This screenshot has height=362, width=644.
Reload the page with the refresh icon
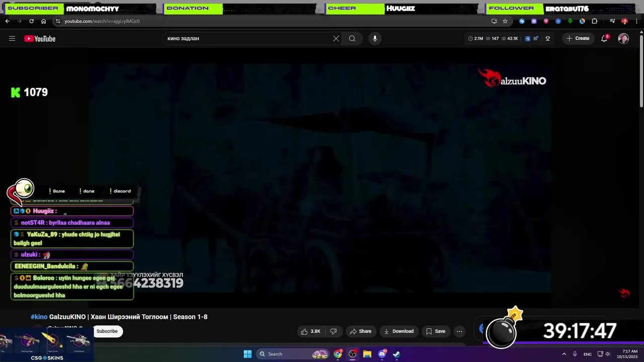click(x=31, y=21)
